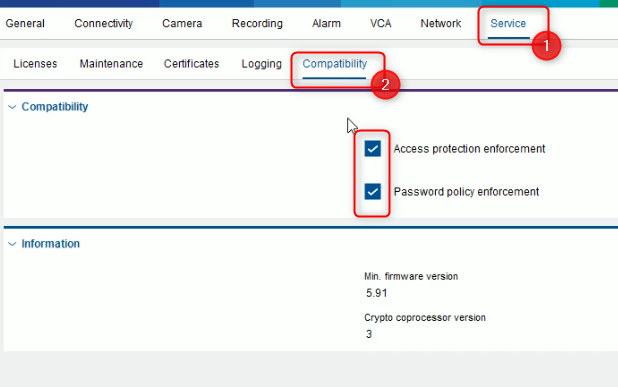Collapse the Information section chevron

coord(12,244)
